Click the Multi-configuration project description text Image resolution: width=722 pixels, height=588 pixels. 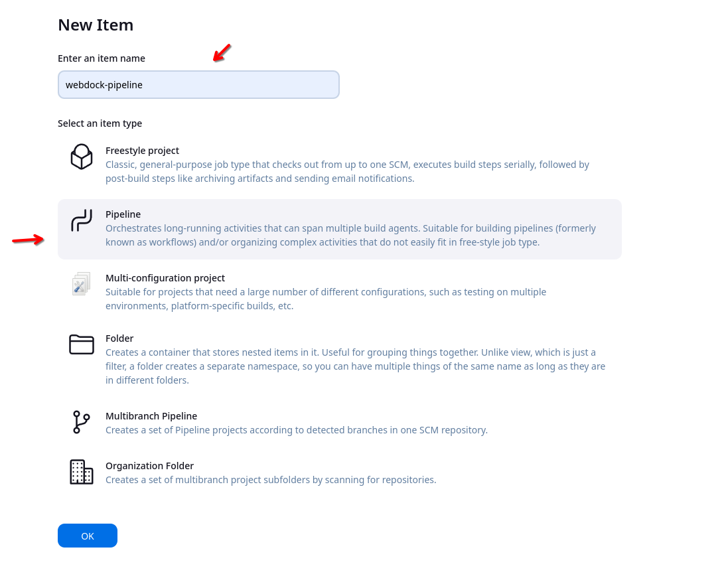pos(326,299)
